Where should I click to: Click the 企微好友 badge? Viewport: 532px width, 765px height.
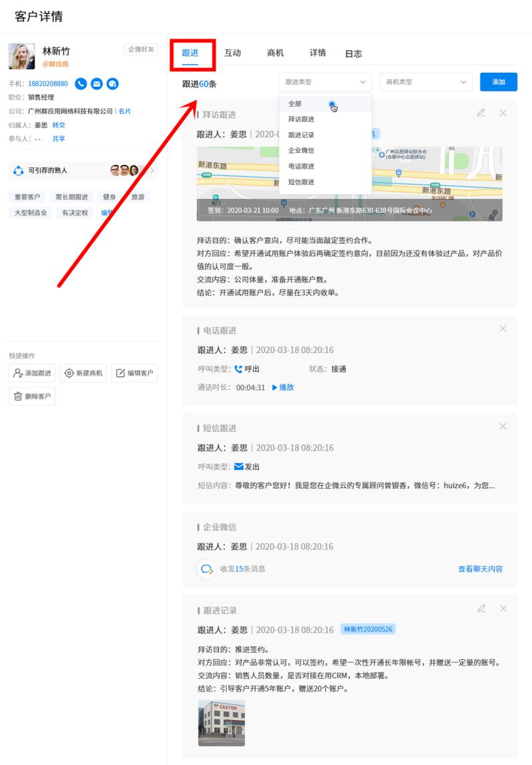tap(141, 49)
